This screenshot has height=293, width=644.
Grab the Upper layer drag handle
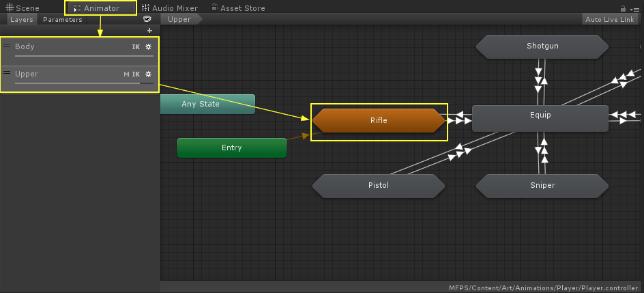coord(7,73)
